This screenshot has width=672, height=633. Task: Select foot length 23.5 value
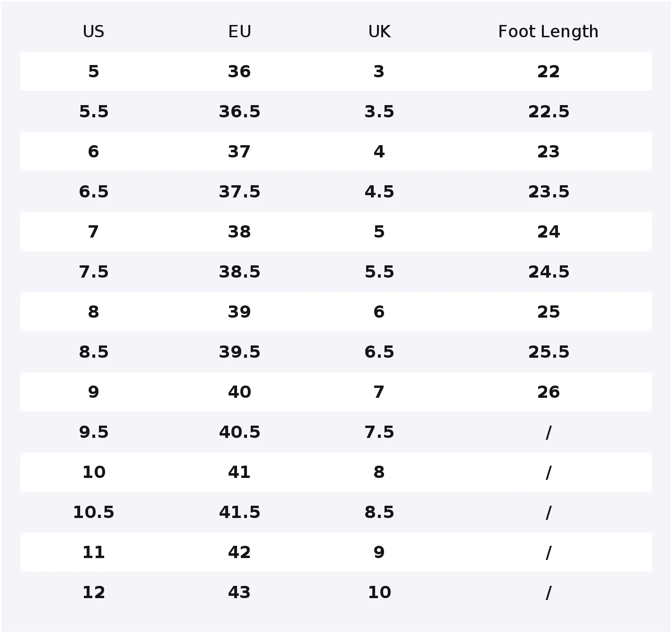549,192
